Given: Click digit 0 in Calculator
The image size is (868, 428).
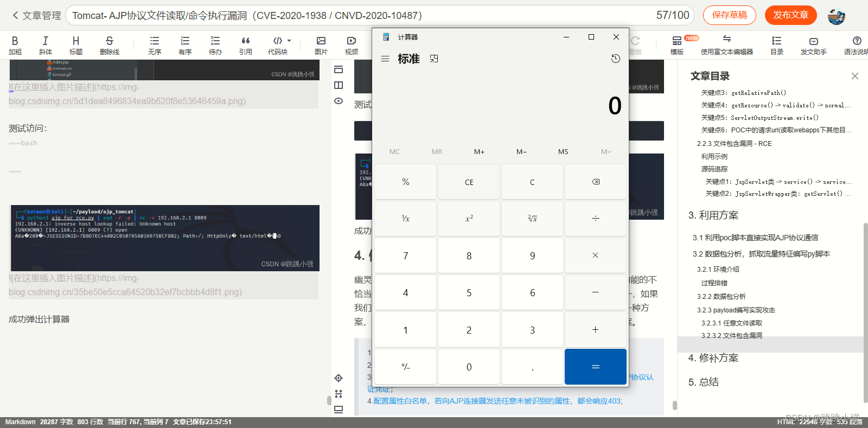Looking at the screenshot, I should point(469,367).
